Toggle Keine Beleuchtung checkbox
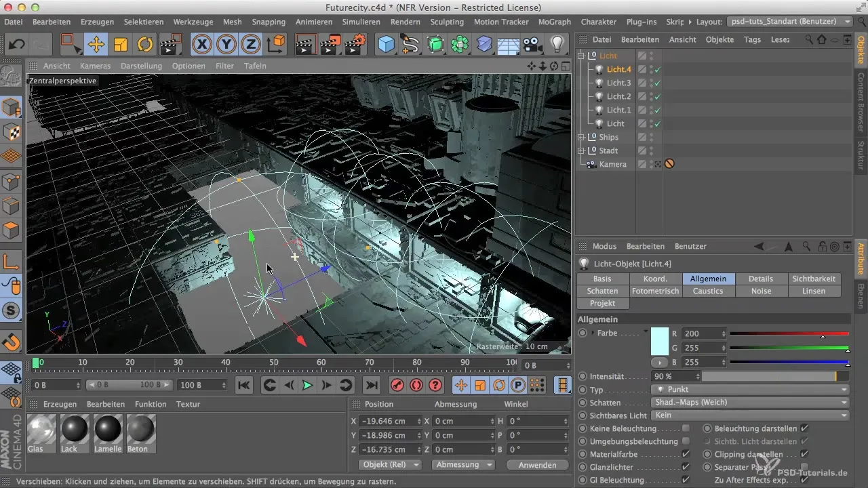The width and height of the screenshot is (868, 488). pos(686,428)
